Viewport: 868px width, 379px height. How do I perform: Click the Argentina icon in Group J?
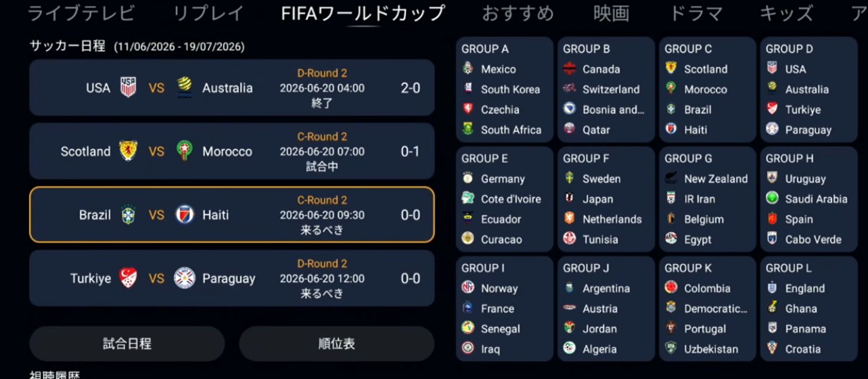[x=569, y=288]
